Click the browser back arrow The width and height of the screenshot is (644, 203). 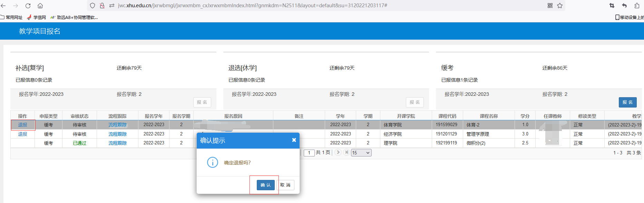(x=3, y=6)
